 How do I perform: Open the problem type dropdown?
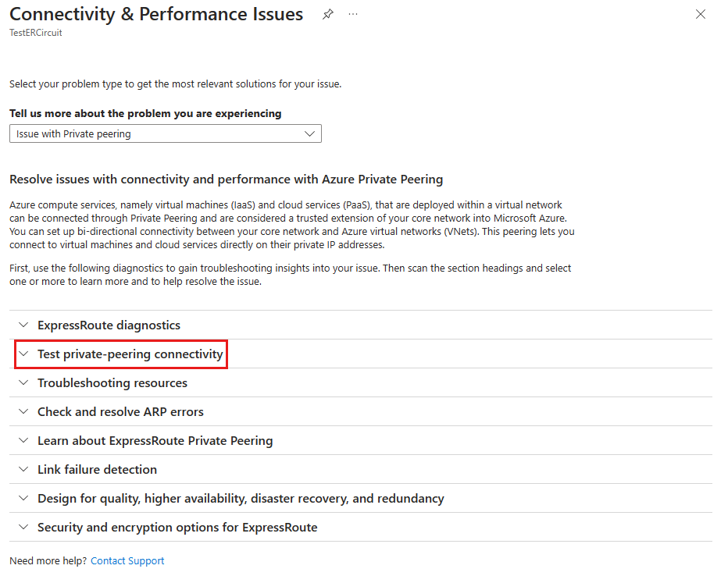pyautogui.click(x=166, y=134)
